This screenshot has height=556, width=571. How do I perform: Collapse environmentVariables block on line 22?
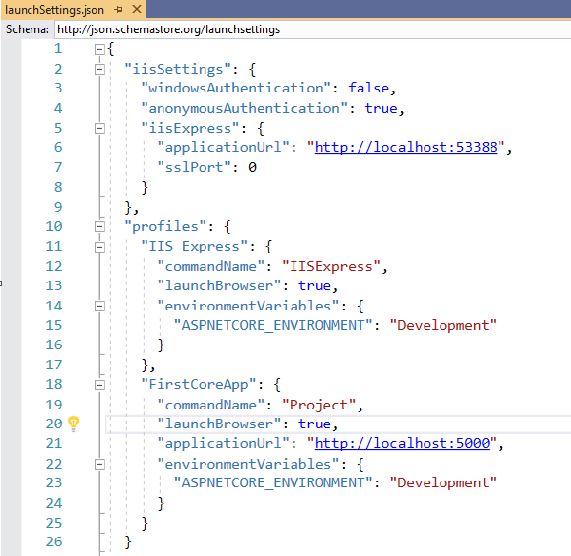(x=99, y=464)
